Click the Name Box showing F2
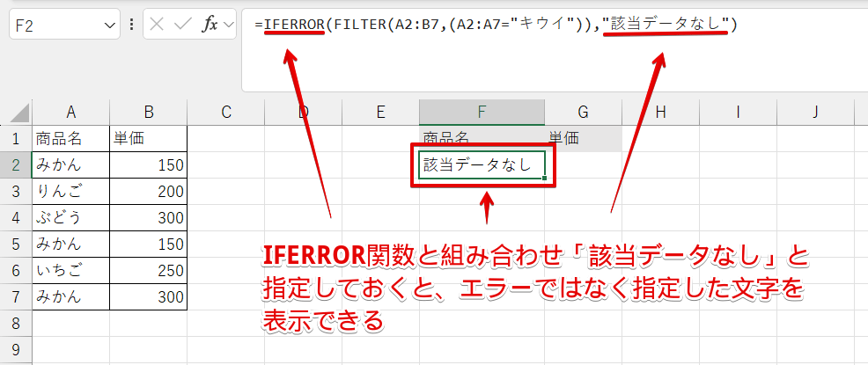Viewport: 868px width, 365px height. 64,25
